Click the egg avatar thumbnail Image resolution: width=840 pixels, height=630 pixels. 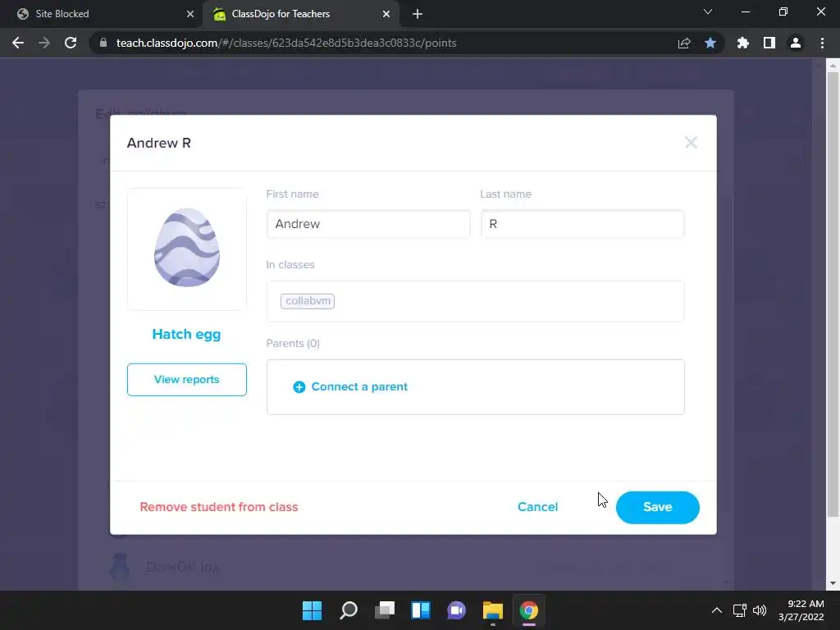pos(187,249)
